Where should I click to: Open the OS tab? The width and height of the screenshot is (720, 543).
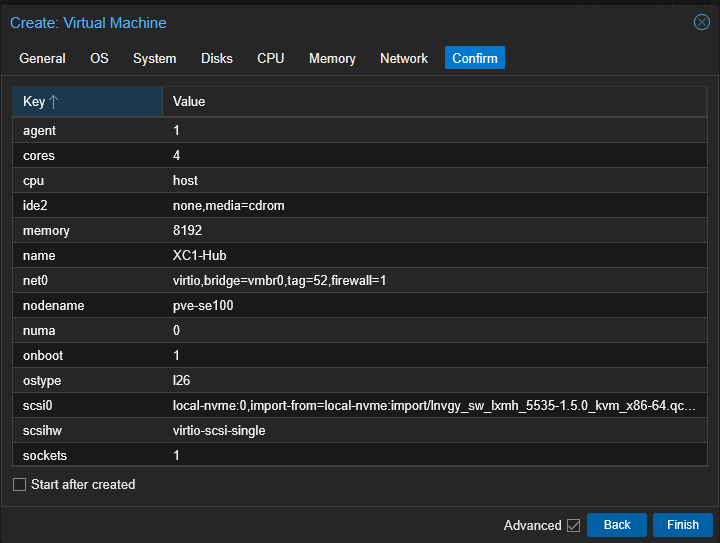[x=99, y=59]
